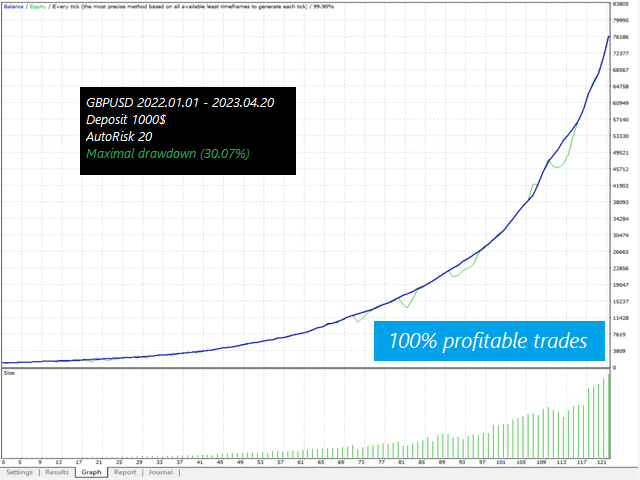Click the 'Deposit 1000$' text line
The width and height of the screenshot is (640, 480).
tap(126, 119)
